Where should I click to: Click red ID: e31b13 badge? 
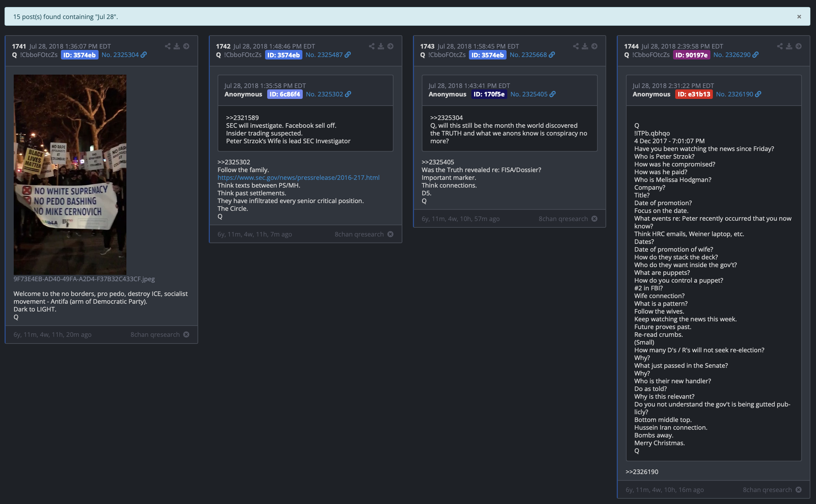(694, 94)
